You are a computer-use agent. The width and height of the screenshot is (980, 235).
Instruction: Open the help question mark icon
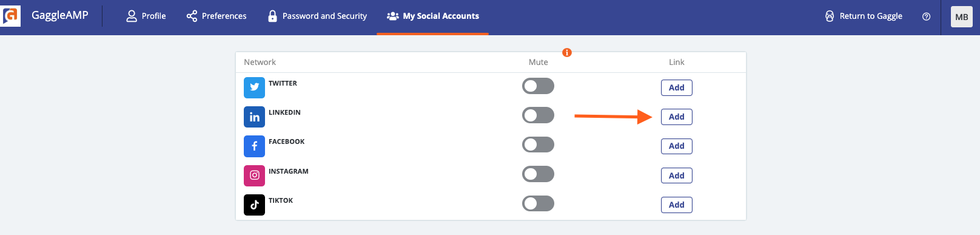click(926, 16)
